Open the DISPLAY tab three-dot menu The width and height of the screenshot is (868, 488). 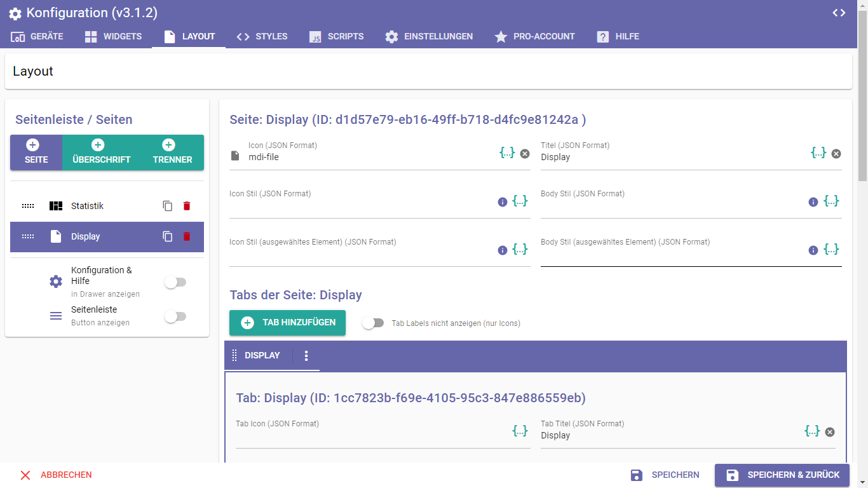(x=306, y=356)
